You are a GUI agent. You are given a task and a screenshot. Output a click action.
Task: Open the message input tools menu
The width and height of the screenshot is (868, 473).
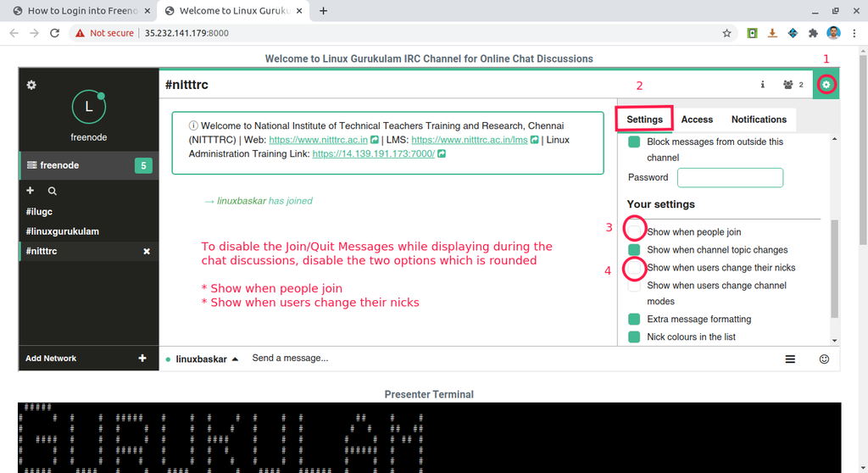790,359
